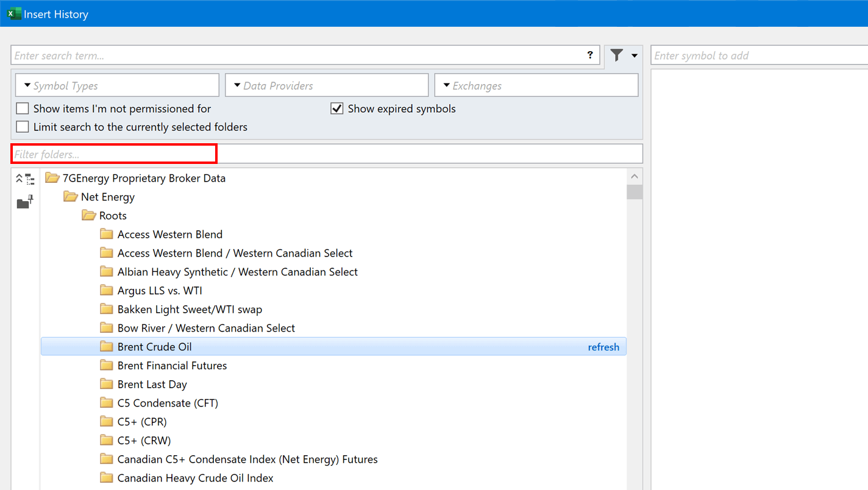Select the Roots tree item
Viewport: 868px width, 490px height.
coord(113,216)
